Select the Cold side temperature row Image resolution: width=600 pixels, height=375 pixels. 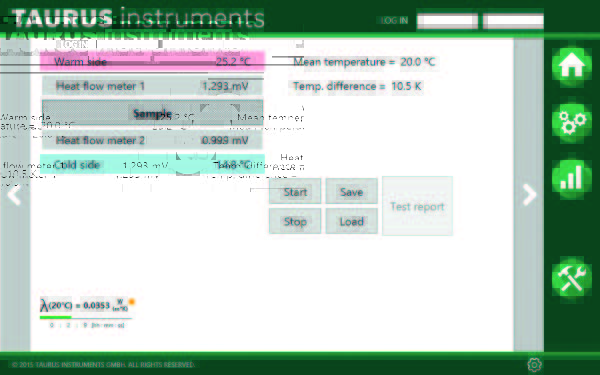[153, 165]
